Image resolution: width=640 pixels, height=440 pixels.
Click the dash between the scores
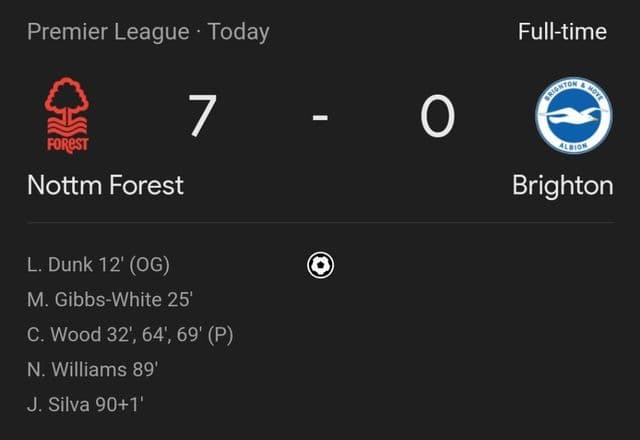320,118
